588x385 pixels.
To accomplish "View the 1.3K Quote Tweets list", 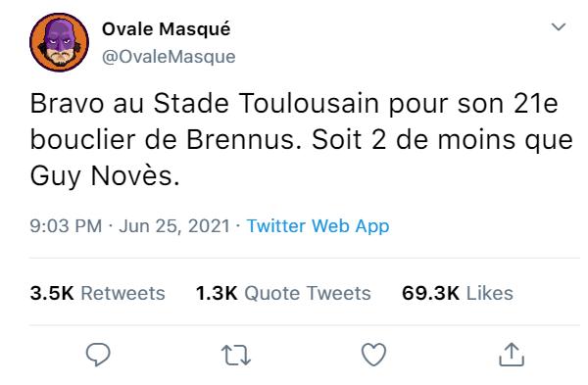I will tap(283, 293).
